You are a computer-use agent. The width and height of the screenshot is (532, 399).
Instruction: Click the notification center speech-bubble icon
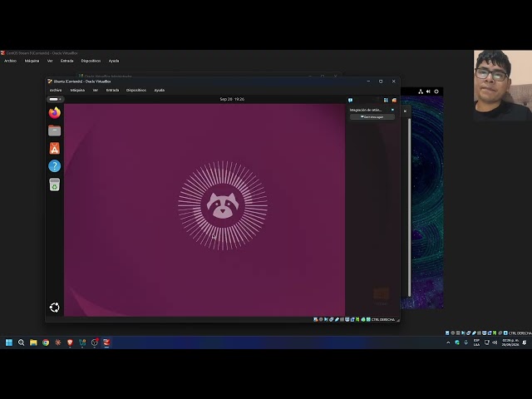(x=351, y=100)
